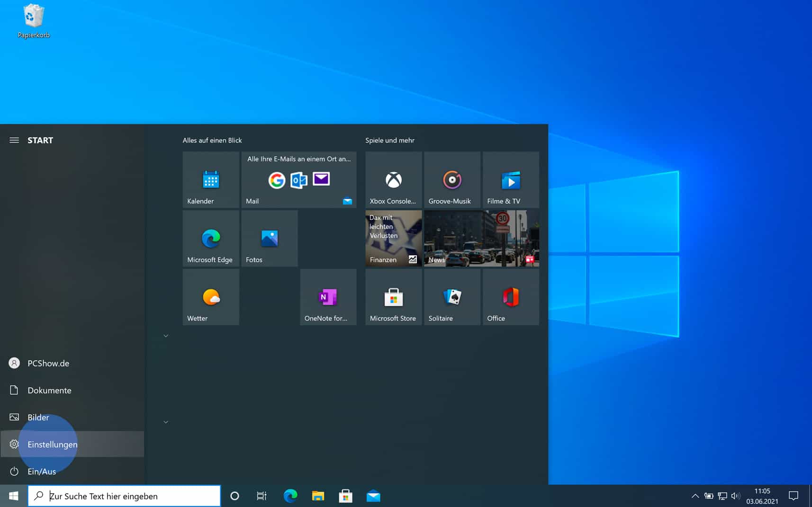Open Microsoft Store tile
The height and width of the screenshot is (507, 812).
coord(393,297)
